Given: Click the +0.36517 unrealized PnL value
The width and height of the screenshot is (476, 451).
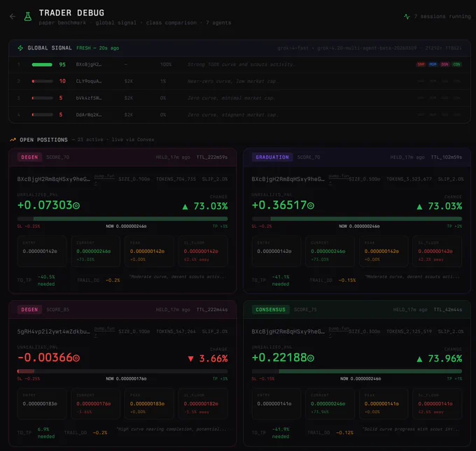Looking at the screenshot, I should pos(283,206).
